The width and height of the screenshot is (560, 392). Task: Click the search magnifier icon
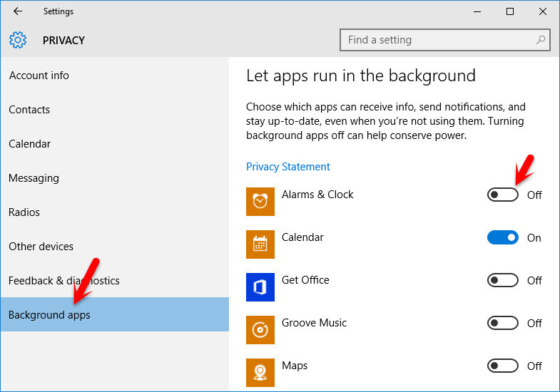pos(540,40)
